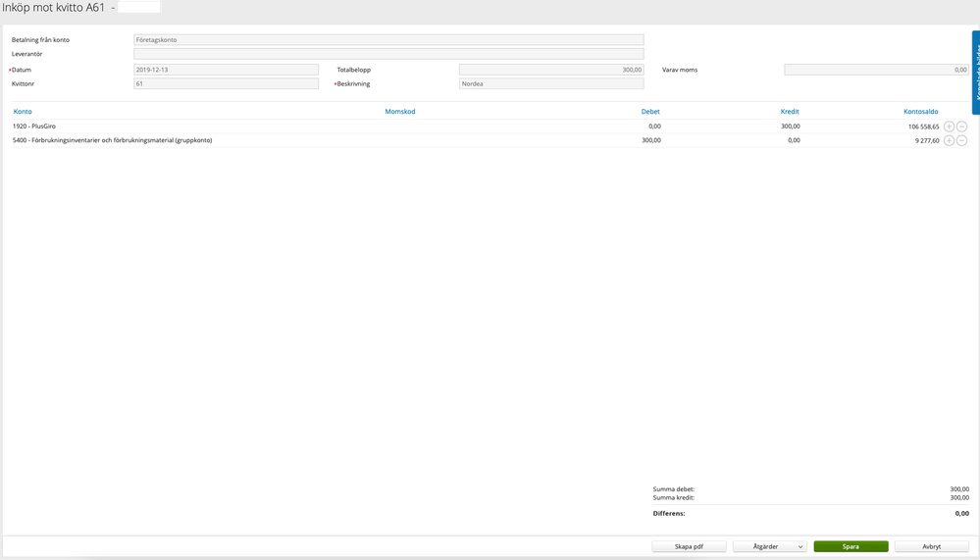Click the Datum field showing 2019-12-13
The height and width of the screenshot is (560, 980).
point(226,70)
